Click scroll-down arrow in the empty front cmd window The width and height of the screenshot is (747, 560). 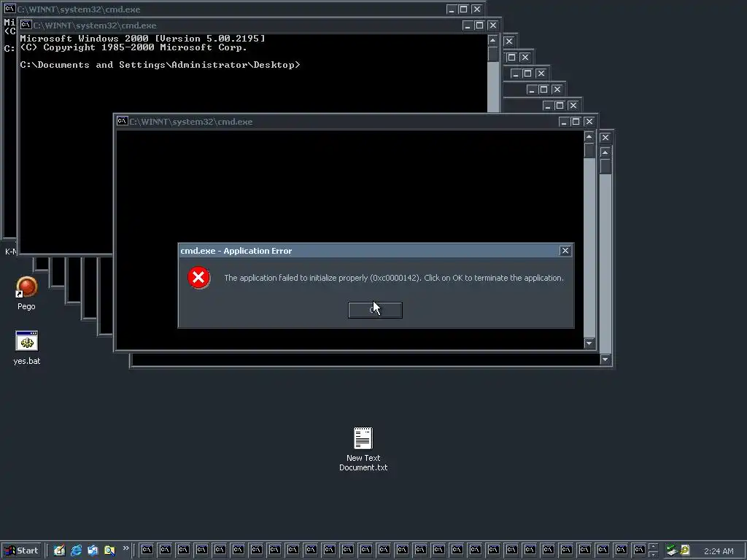589,343
